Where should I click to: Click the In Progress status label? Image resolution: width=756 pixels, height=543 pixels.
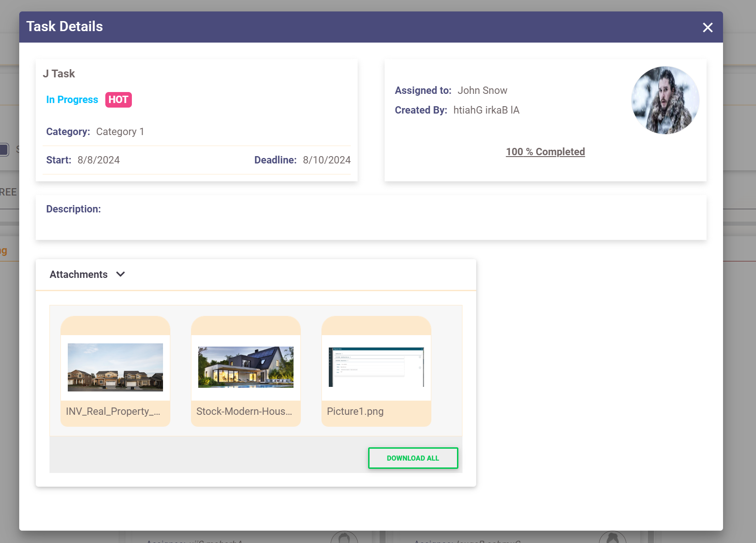(x=72, y=100)
